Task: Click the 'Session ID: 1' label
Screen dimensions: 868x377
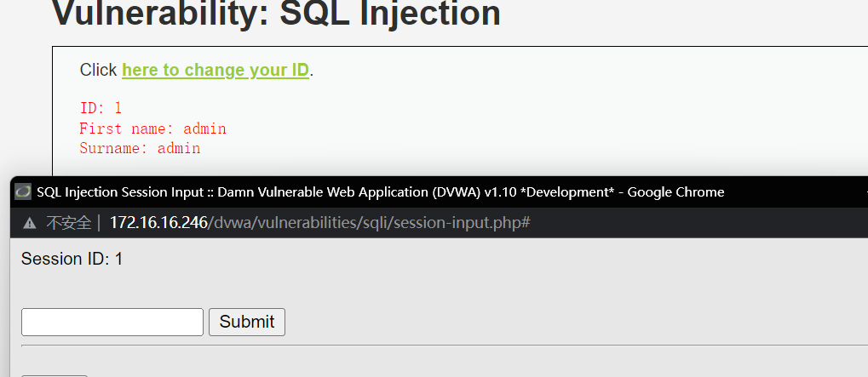Action: [x=72, y=259]
